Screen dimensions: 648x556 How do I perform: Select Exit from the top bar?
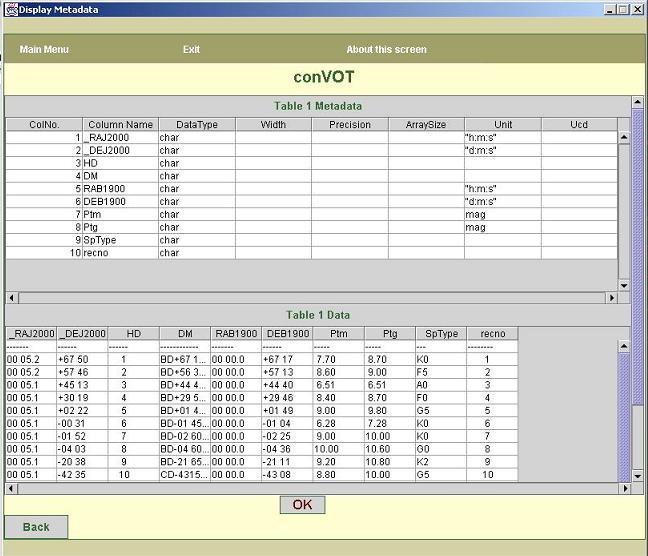point(191,49)
